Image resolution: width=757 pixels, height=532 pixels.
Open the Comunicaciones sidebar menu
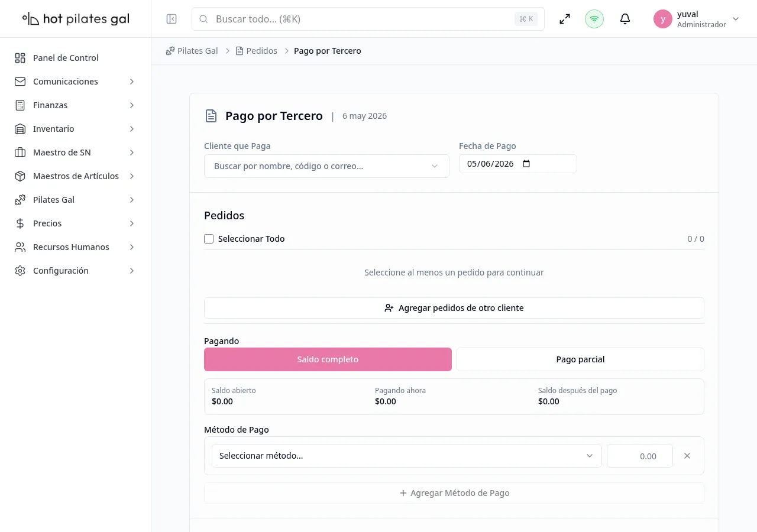tap(75, 82)
